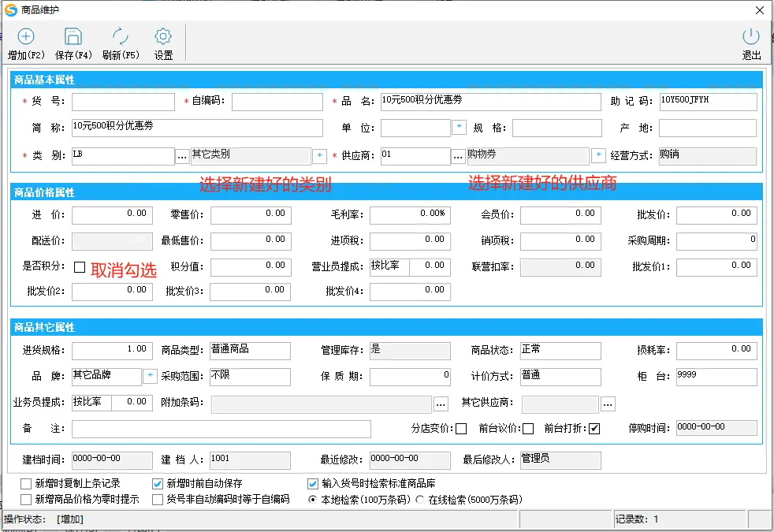
Task: Click the 零售价 retail price field
Action: pos(251,214)
